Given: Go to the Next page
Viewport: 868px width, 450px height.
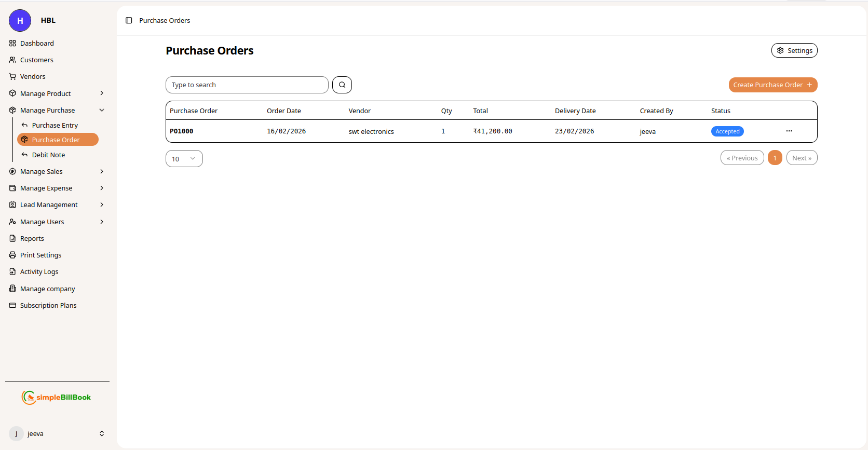Looking at the screenshot, I should (801, 158).
